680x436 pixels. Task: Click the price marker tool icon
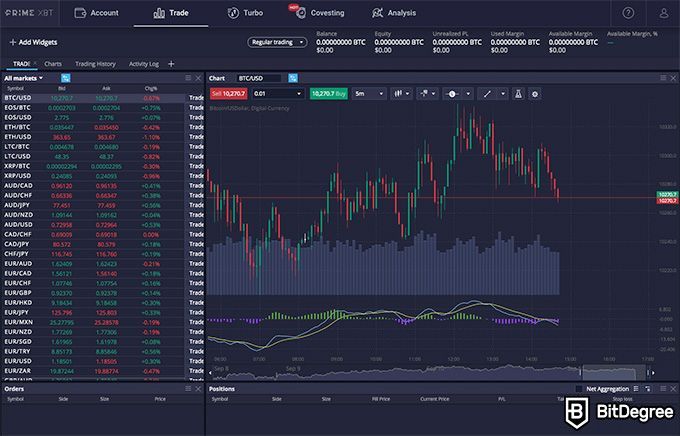[x=452, y=94]
